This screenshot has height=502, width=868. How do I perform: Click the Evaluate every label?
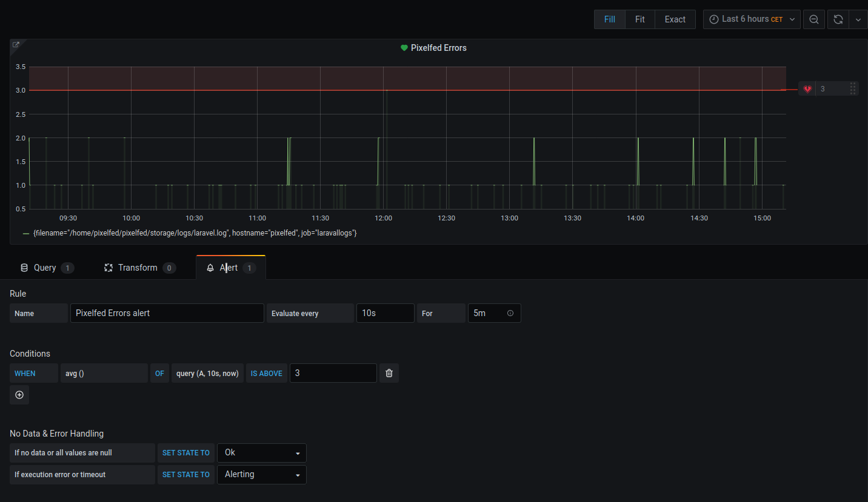pos(310,313)
